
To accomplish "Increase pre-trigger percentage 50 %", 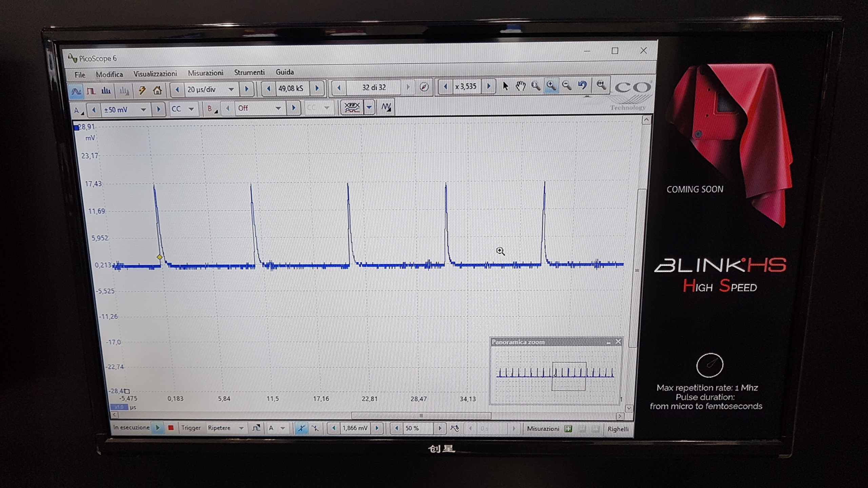I will pos(440,428).
